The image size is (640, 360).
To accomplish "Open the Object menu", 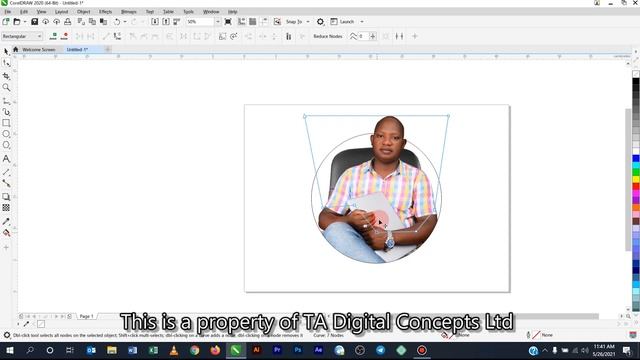I will 84,12.
